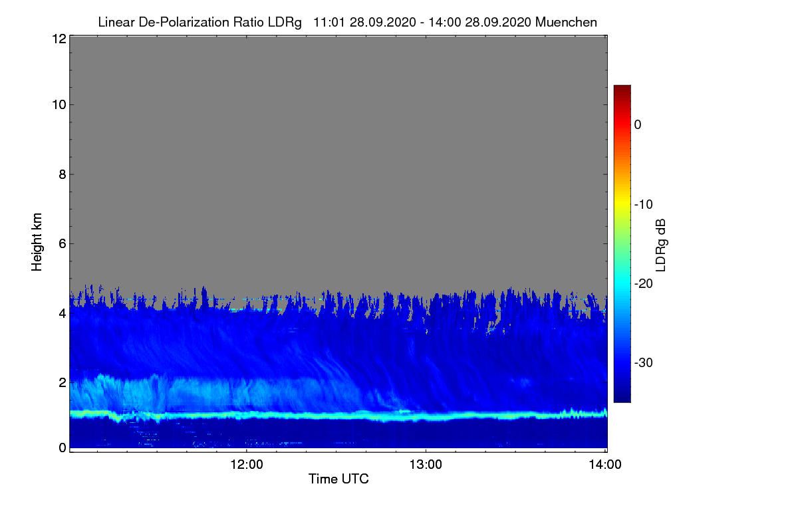
Task: Click the height tick label 8
Action: pos(62,174)
